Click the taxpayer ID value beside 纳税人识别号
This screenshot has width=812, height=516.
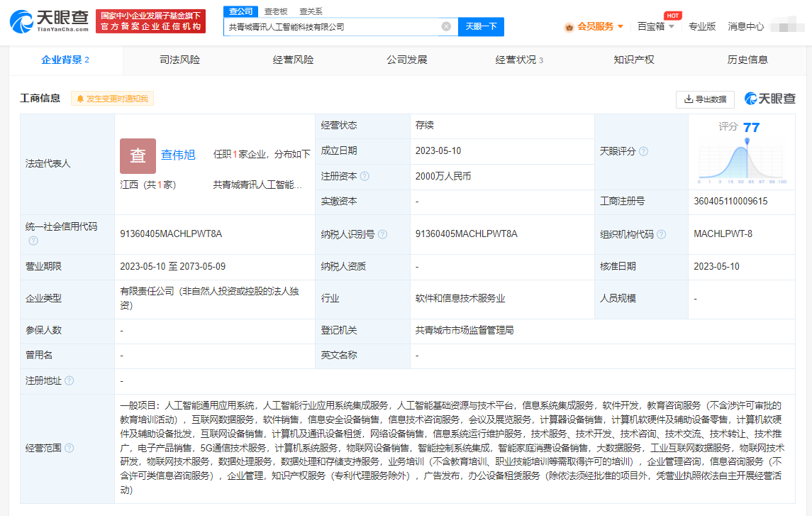(x=466, y=234)
